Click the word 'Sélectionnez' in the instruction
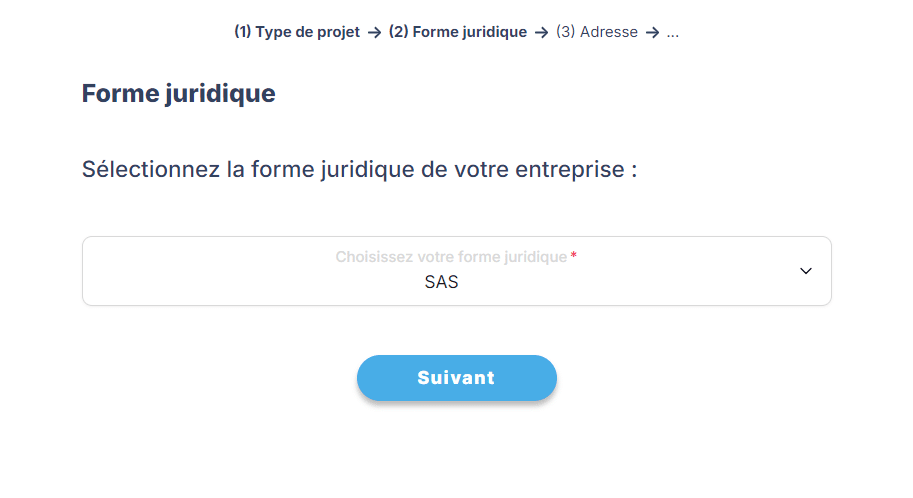 click(150, 169)
